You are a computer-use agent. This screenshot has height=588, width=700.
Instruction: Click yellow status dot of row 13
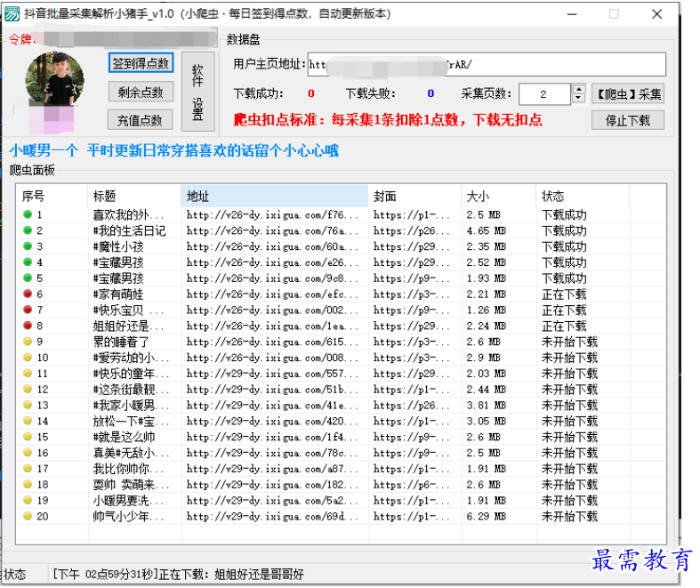click(28, 405)
